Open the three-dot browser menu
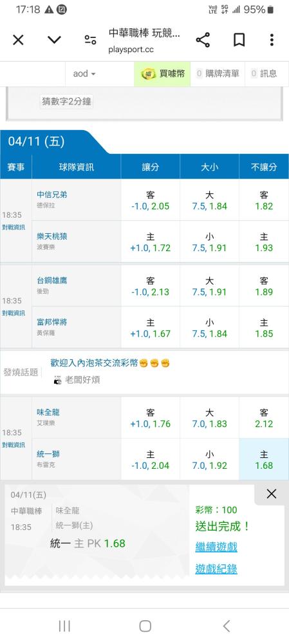 (x=272, y=40)
